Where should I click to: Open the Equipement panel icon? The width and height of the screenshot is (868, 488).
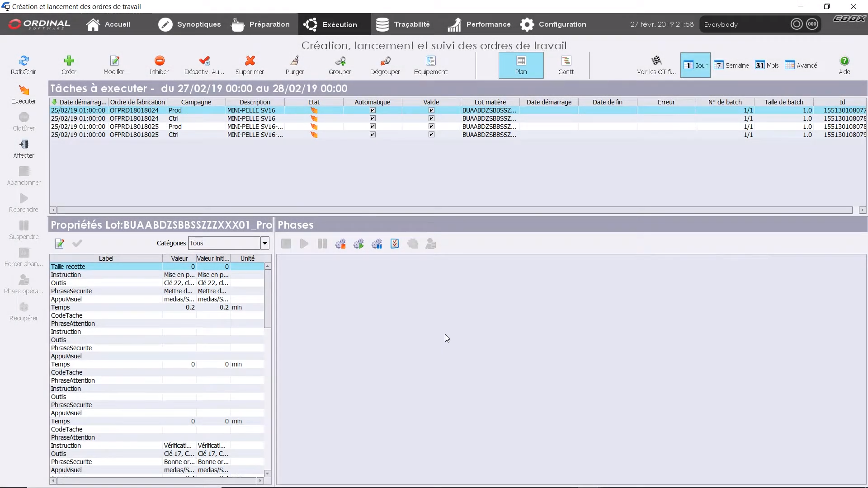point(430,65)
